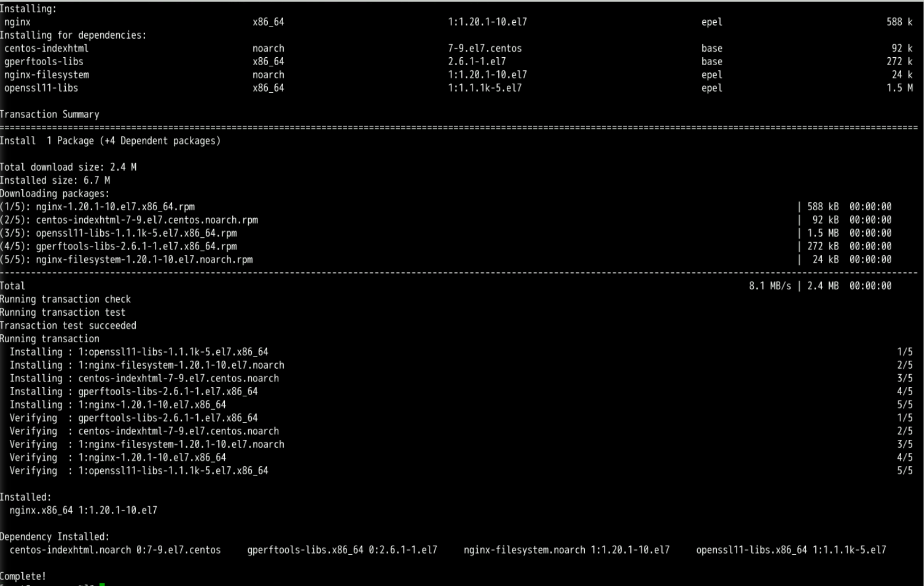The image size is (924, 586).
Task: Click the 'Installing:' header line
Action: pyautogui.click(x=28, y=9)
